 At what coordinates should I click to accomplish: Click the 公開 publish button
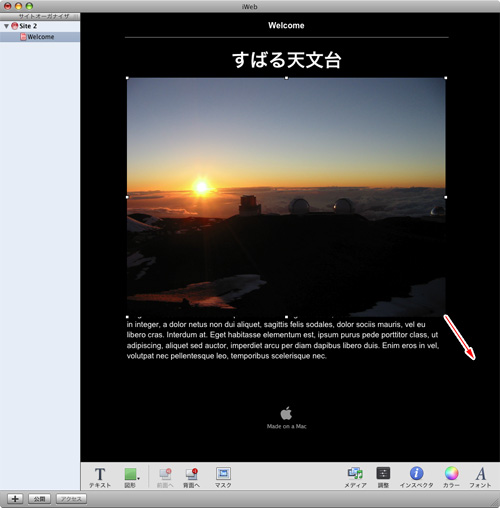coord(39,499)
